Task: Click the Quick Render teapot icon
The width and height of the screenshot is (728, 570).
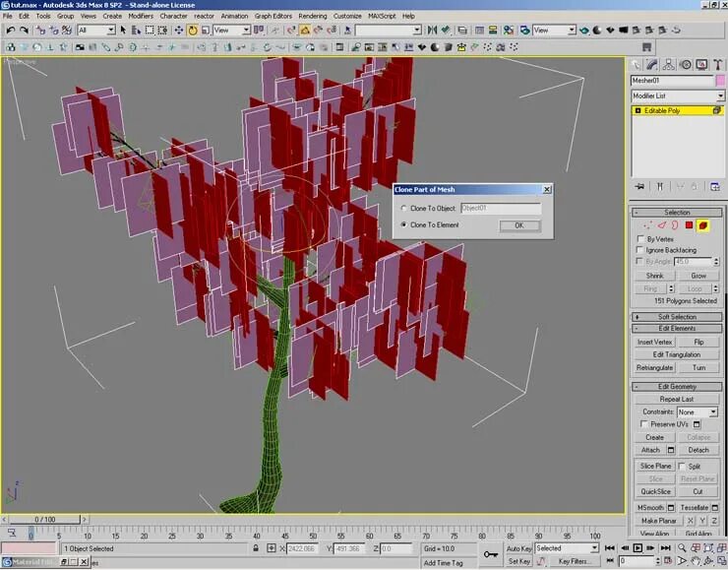Action: click(584, 31)
